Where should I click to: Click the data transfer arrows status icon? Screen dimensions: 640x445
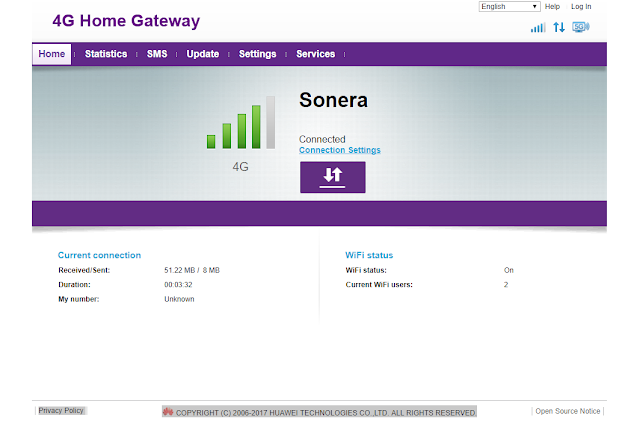(x=559, y=27)
